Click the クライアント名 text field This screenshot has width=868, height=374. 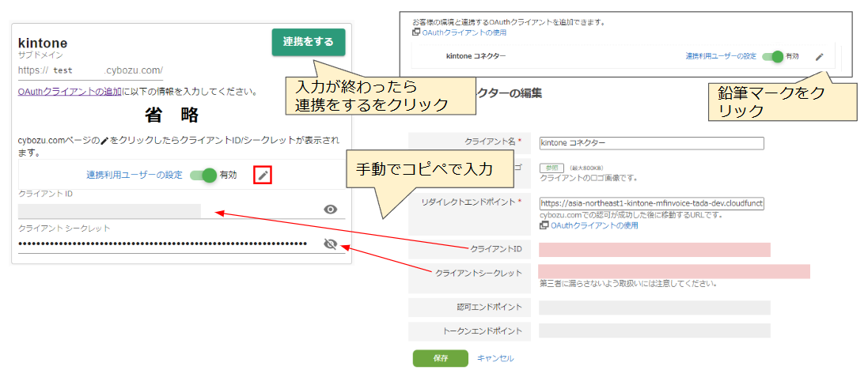(651, 143)
